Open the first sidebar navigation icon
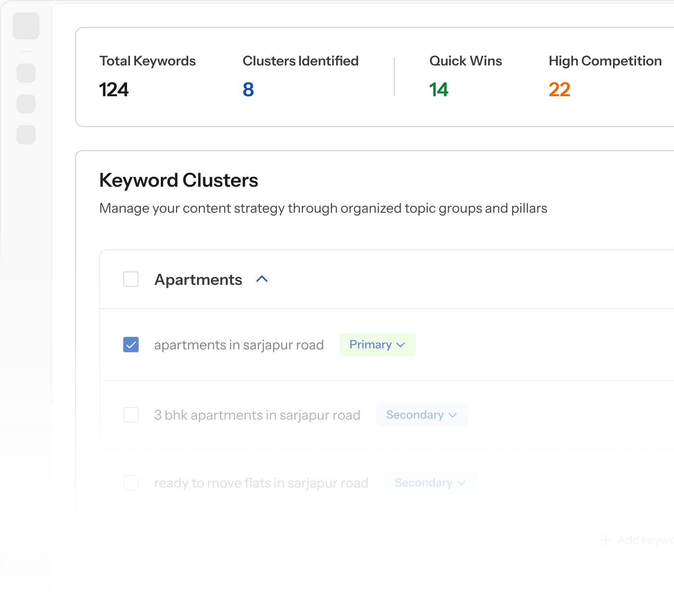This screenshot has width=674, height=616. coord(26,73)
